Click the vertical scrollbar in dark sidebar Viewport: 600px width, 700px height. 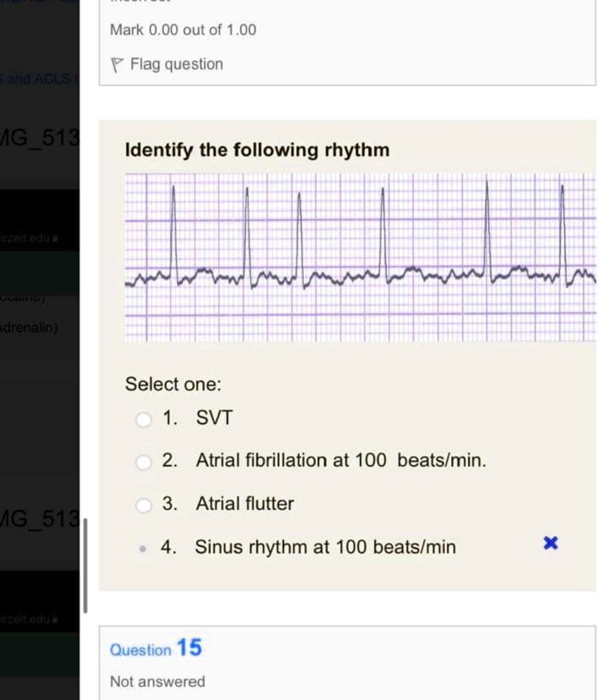pyautogui.click(x=85, y=565)
